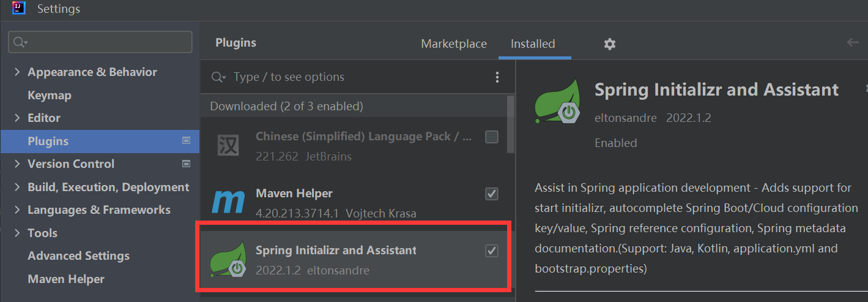Click the settings search input field
The width and height of the screenshot is (868, 302).
[100, 42]
